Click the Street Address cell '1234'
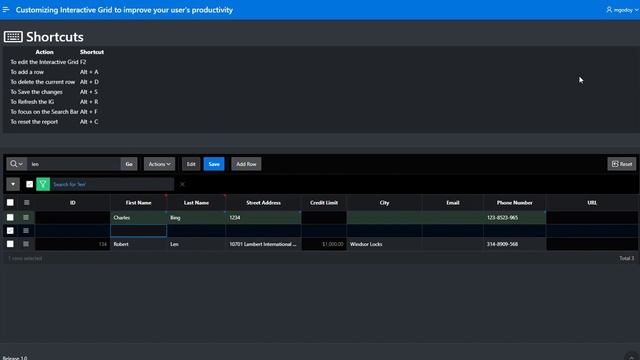Screen dimensions: 640x360 [x=263, y=218]
